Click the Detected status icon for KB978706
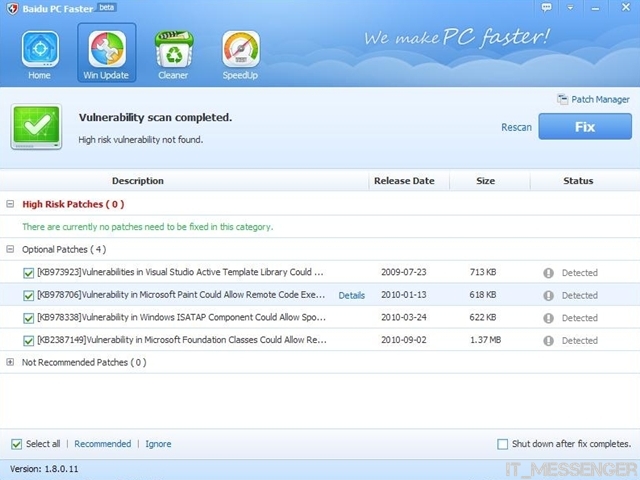 [548, 295]
